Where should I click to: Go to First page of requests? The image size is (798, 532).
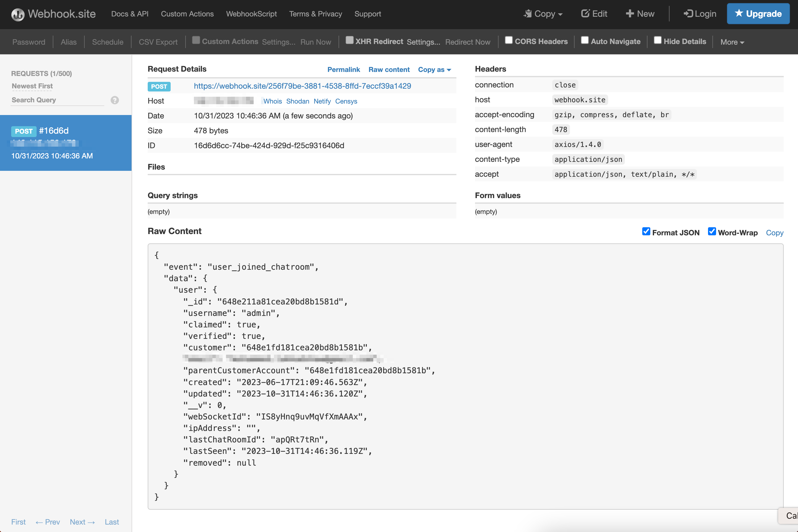pyautogui.click(x=18, y=522)
